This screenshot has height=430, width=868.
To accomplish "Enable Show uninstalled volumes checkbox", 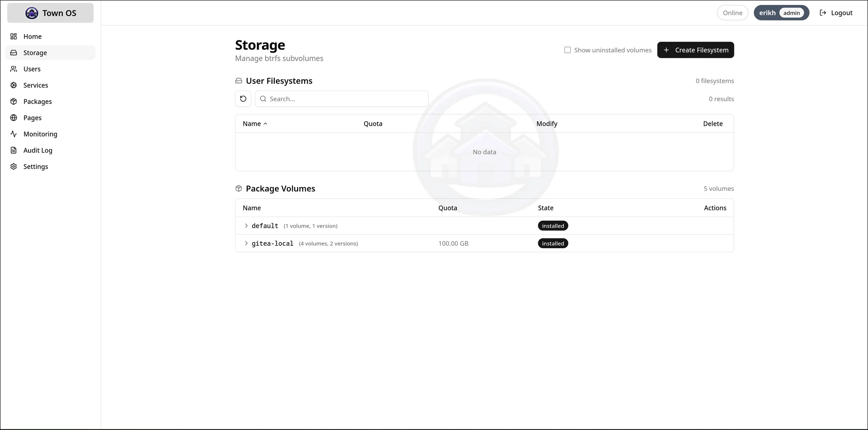I will coord(567,50).
